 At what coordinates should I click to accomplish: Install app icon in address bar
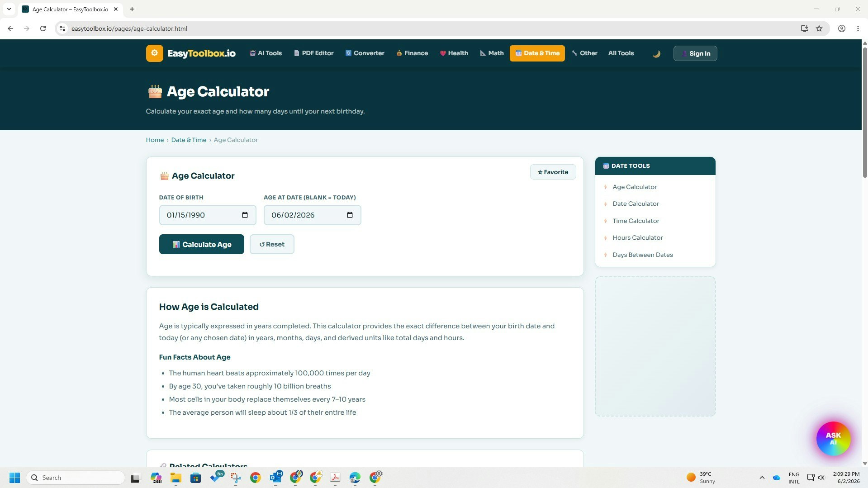(804, 28)
